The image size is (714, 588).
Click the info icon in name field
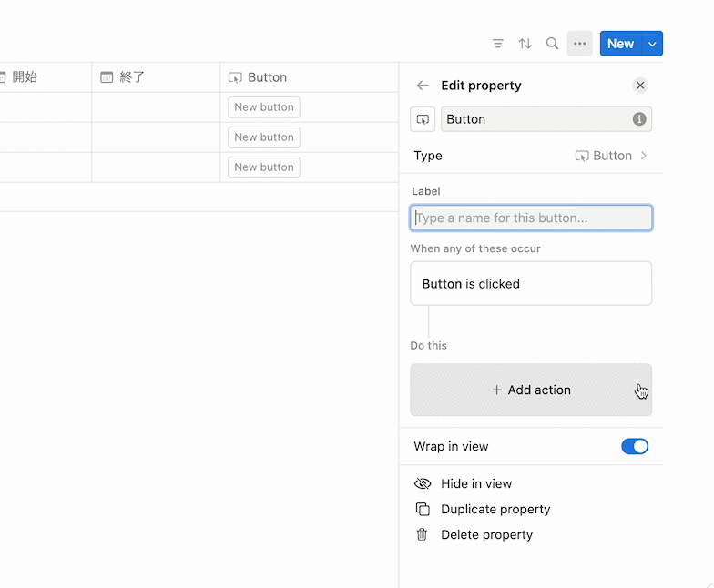pos(639,119)
